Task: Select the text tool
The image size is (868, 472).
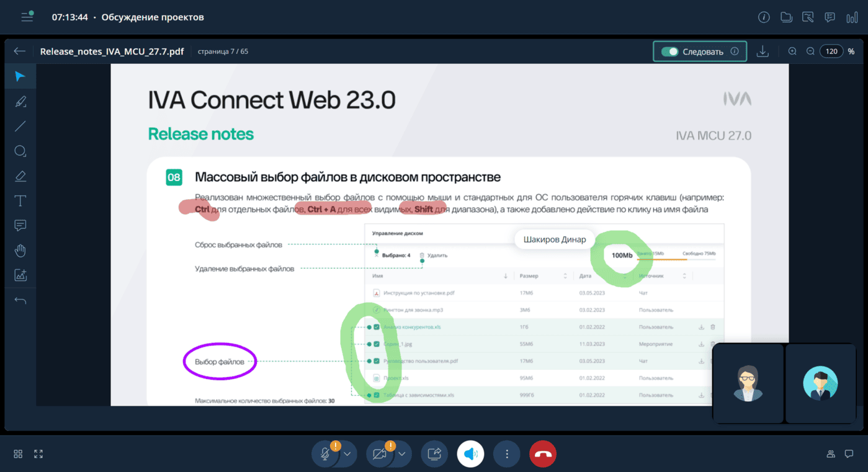Action: pos(20,201)
